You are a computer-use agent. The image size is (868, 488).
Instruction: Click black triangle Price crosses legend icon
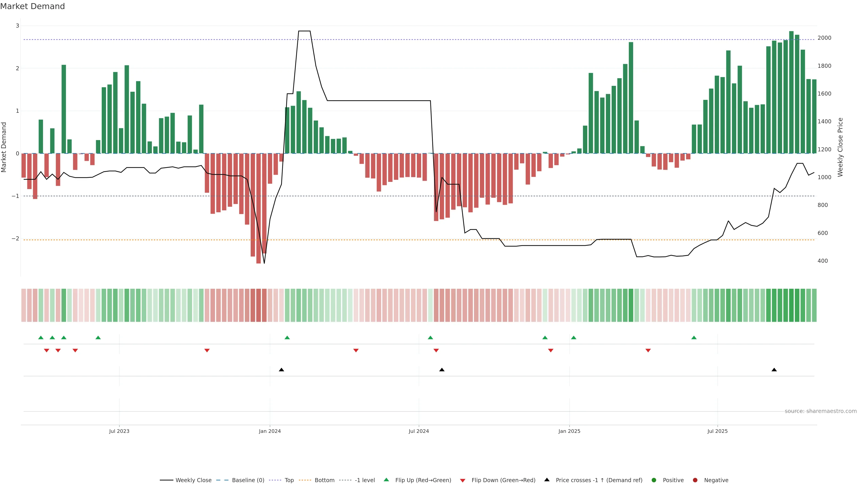547,480
